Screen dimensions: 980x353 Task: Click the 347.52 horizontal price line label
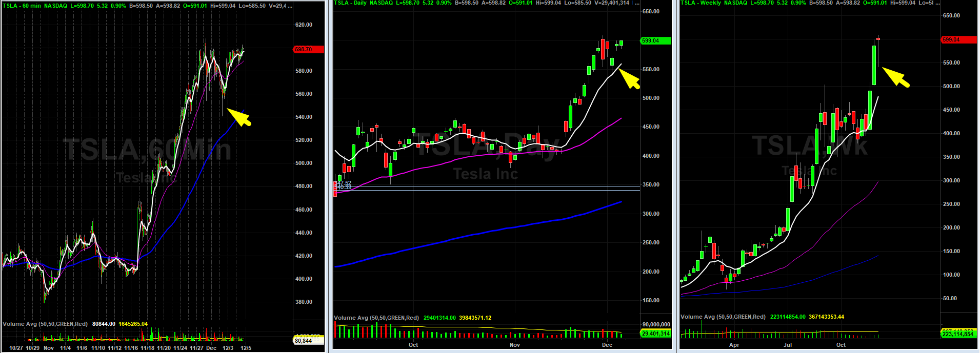pyautogui.click(x=343, y=183)
